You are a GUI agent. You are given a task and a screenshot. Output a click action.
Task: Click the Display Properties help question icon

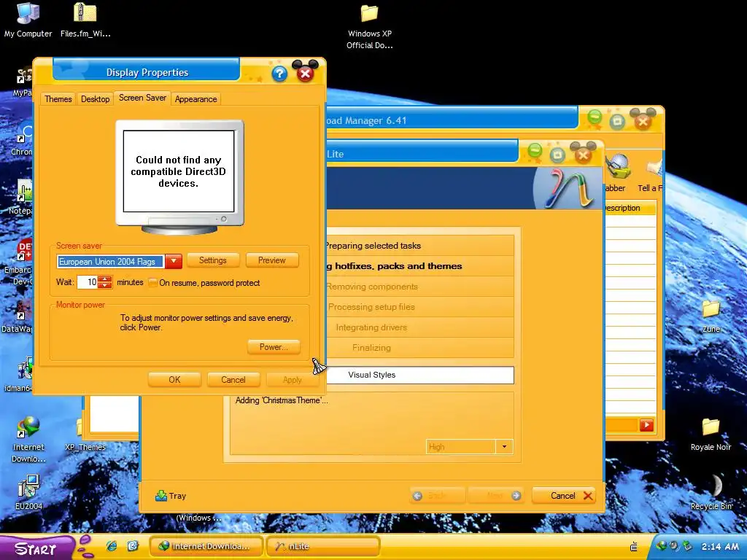pos(279,74)
